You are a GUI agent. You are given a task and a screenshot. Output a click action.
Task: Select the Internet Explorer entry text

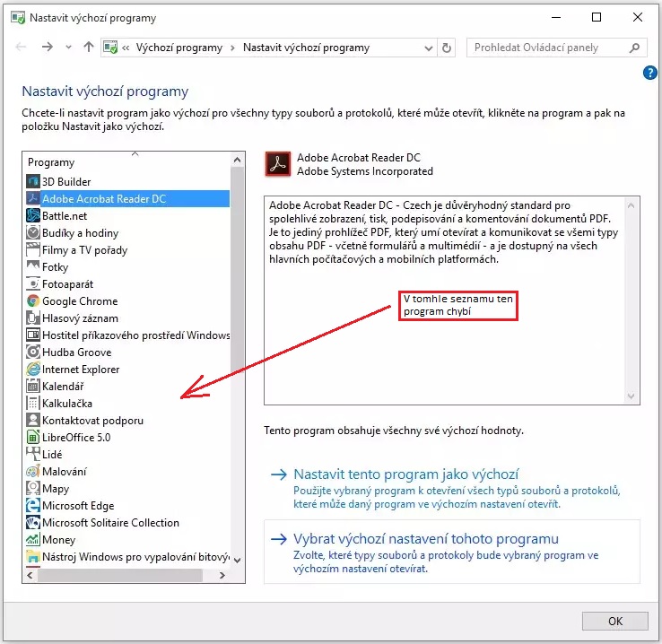pos(81,370)
